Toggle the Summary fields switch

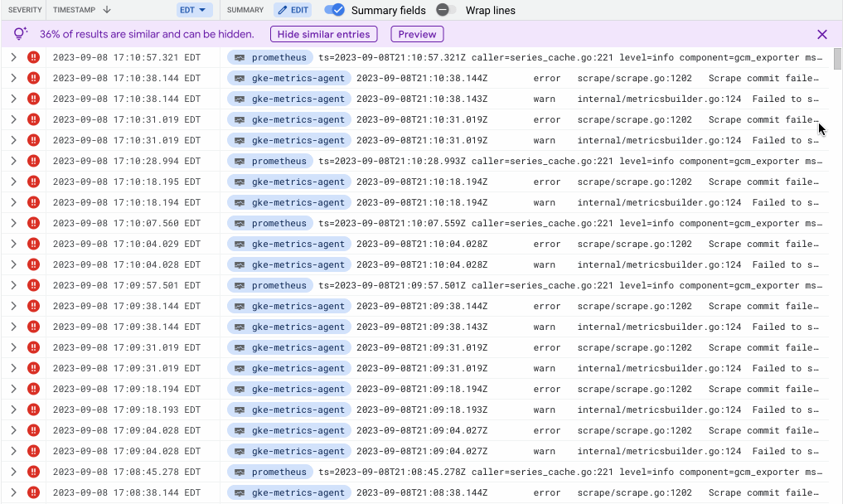pyautogui.click(x=334, y=10)
